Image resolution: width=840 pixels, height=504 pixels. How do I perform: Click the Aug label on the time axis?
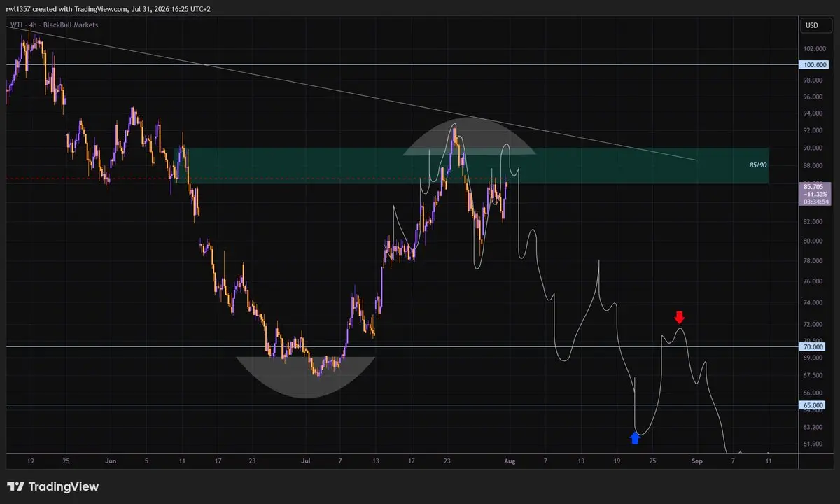510,462
